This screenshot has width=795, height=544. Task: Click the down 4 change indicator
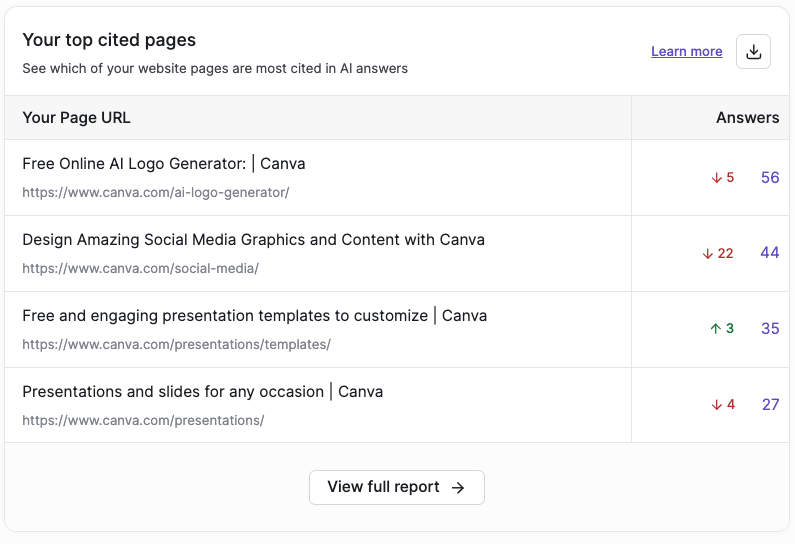(x=723, y=405)
